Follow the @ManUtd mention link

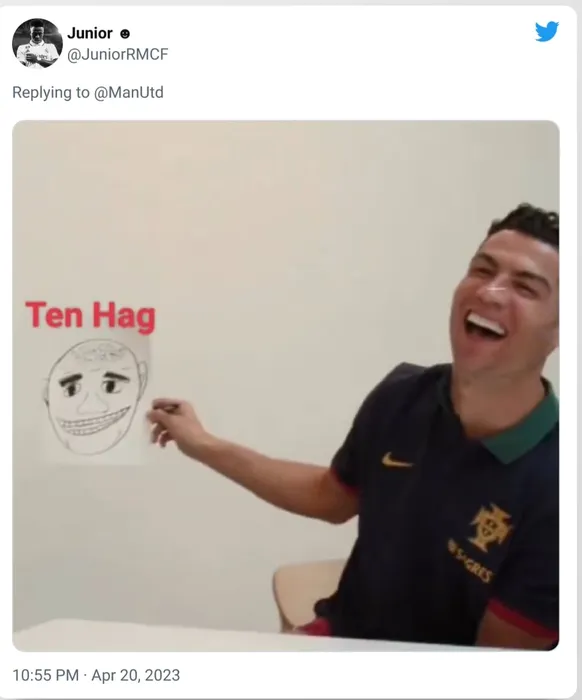coord(129,92)
